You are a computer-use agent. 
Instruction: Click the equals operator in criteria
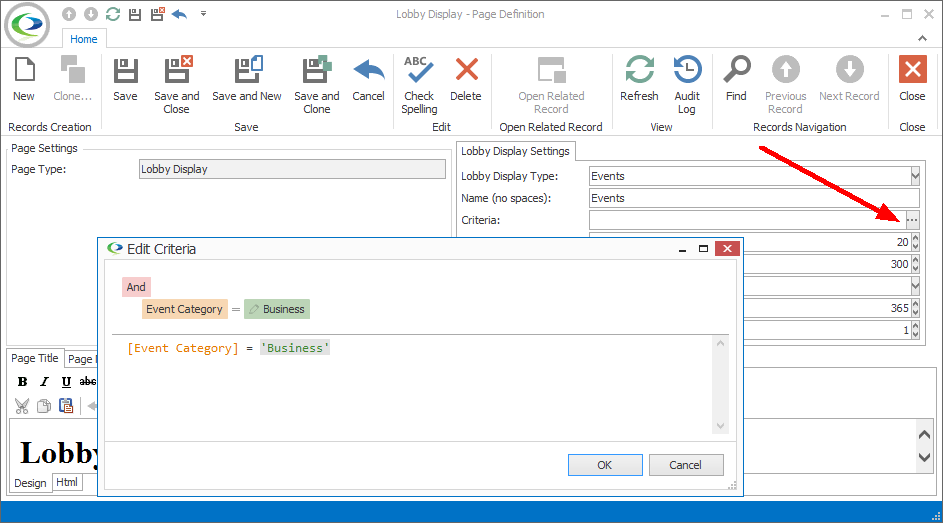[236, 310]
